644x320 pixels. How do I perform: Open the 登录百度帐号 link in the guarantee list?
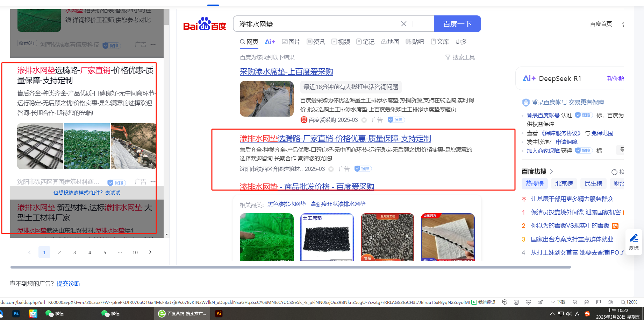click(543, 115)
